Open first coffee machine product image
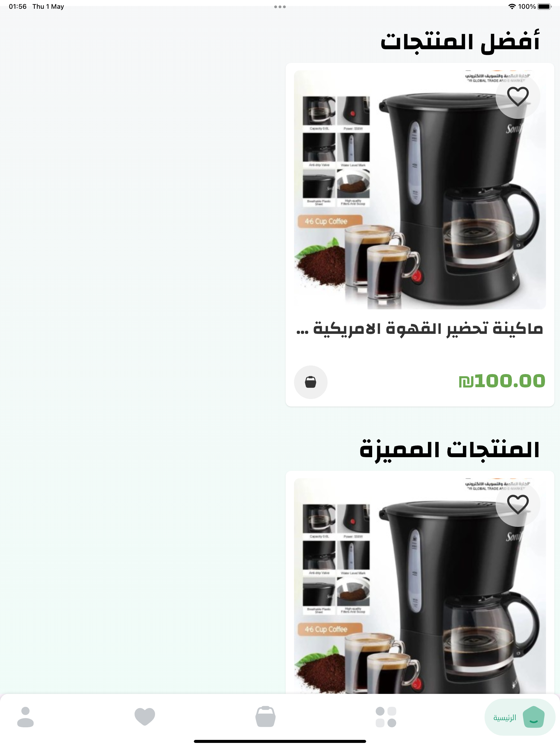Viewport: 560px width, 747px height. [x=420, y=190]
